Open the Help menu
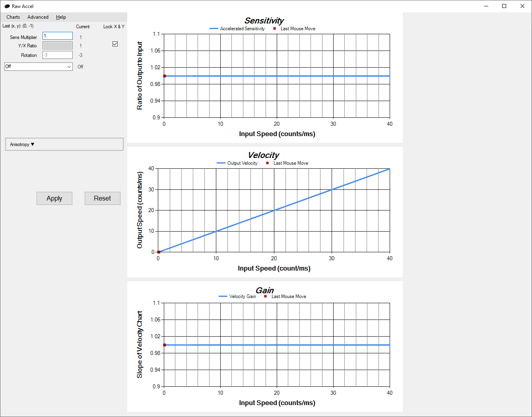The image size is (532, 417). pyautogui.click(x=61, y=17)
